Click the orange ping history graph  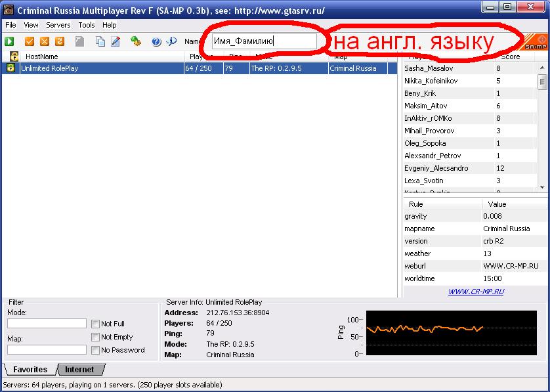click(452, 333)
